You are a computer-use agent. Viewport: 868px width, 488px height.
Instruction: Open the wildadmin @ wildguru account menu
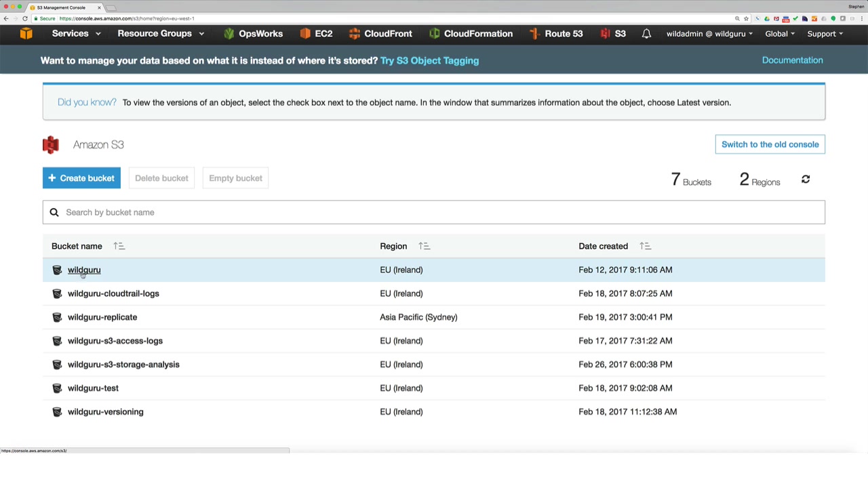click(709, 34)
